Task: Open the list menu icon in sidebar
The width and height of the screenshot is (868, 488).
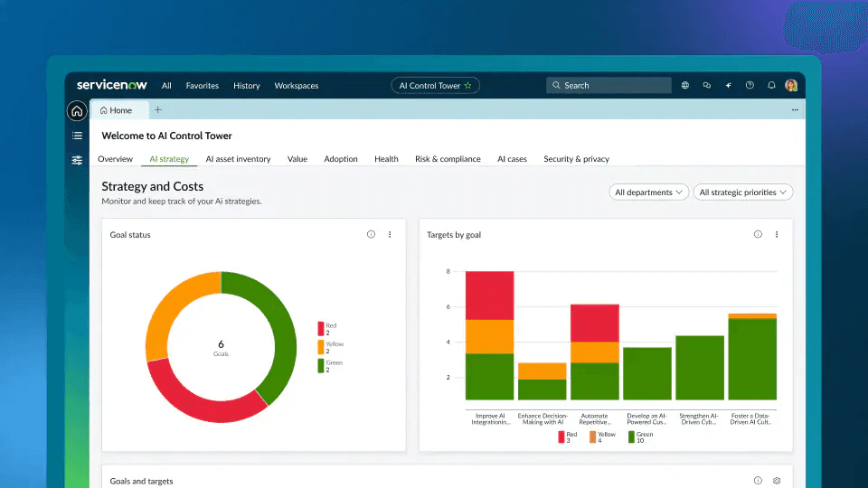Action: pyautogui.click(x=77, y=136)
